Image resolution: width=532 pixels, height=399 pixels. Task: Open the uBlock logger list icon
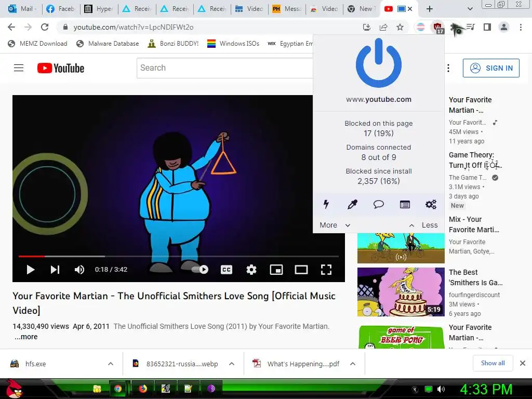[x=405, y=204]
